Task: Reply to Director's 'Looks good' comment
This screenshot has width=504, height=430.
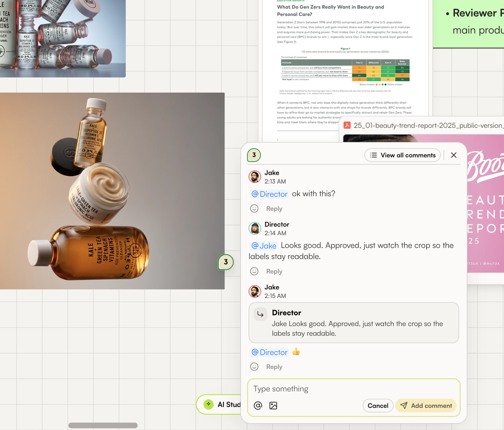Action: click(274, 272)
